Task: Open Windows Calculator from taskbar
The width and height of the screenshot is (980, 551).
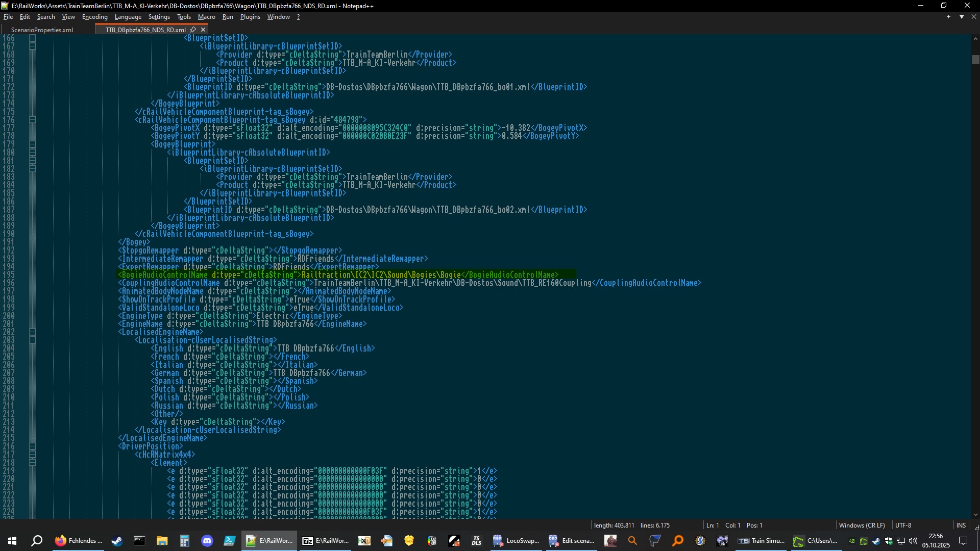Action: pos(184,541)
